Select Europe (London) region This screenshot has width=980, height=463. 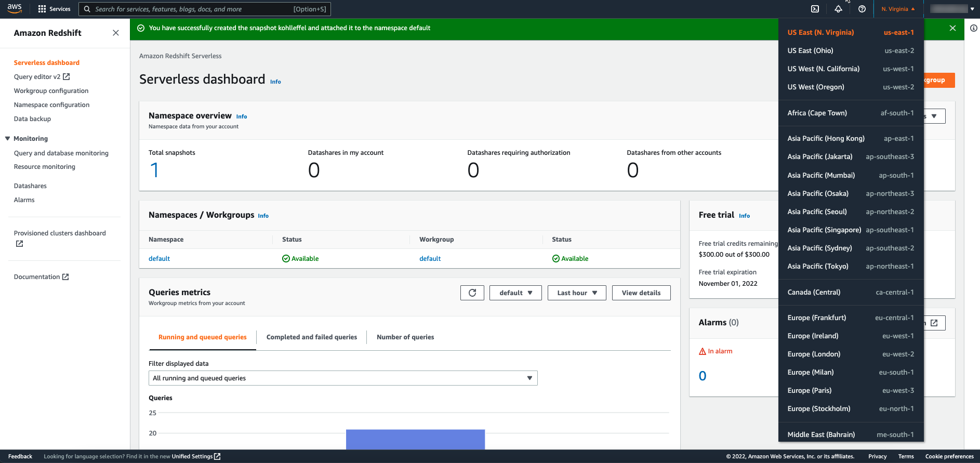pyautogui.click(x=851, y=354)
